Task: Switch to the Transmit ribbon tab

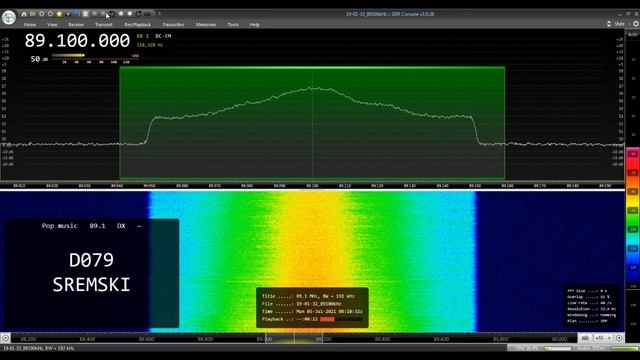Action: 104,25
